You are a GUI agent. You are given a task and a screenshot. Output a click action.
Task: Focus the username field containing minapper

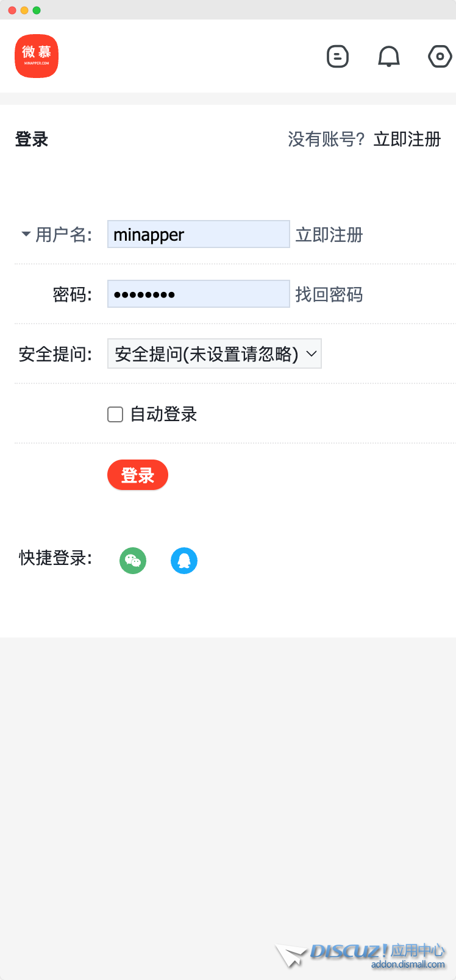click(x=198, y=235)
